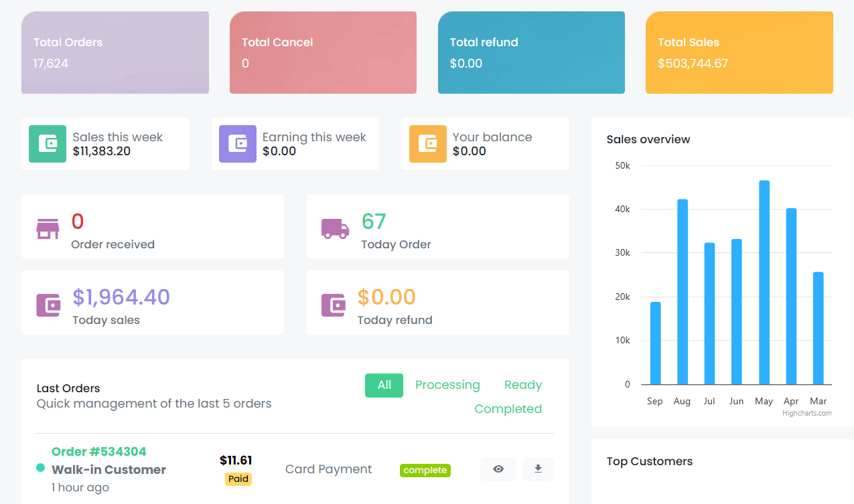Filter by Completed orders
This screenshot has height=504, width=854.
point(508,409)
